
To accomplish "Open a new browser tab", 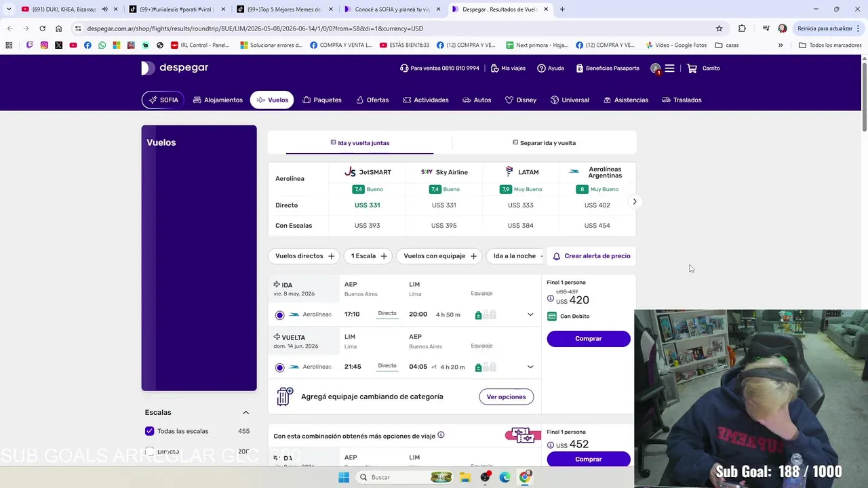I will pos(562,9).
